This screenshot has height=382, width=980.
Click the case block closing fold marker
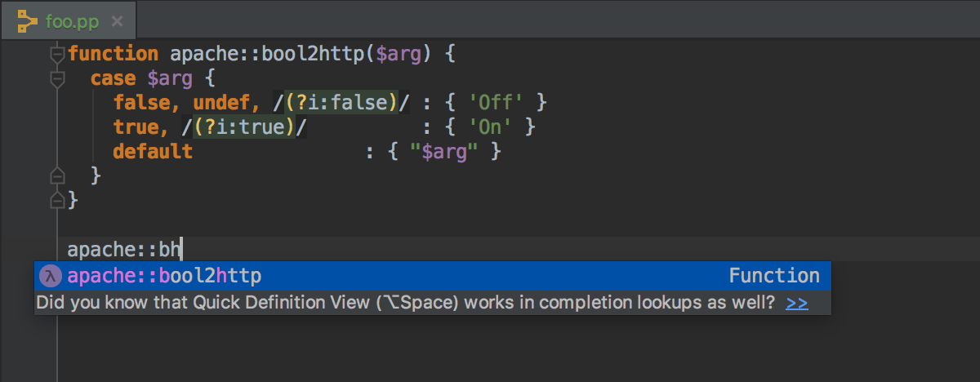[x=56, y=175]
